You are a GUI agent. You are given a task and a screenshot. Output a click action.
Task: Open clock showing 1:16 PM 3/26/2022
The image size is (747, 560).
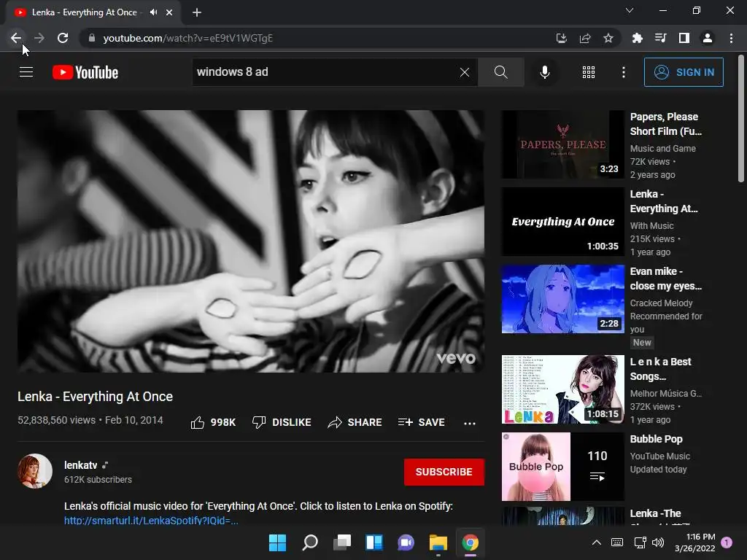coord(694,542)
